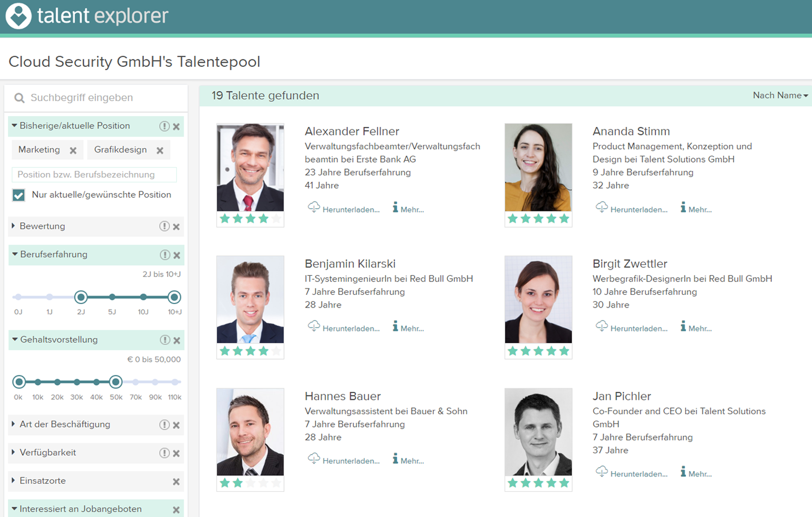Clear the Gehaltsvorstellung filter
Viewport: 812px width, 517px height.
177,340
